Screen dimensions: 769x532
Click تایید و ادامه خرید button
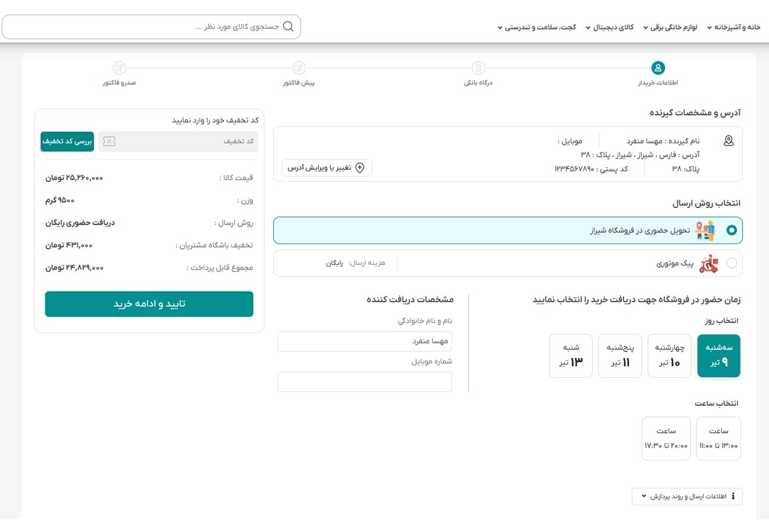(x=149, y=304)
